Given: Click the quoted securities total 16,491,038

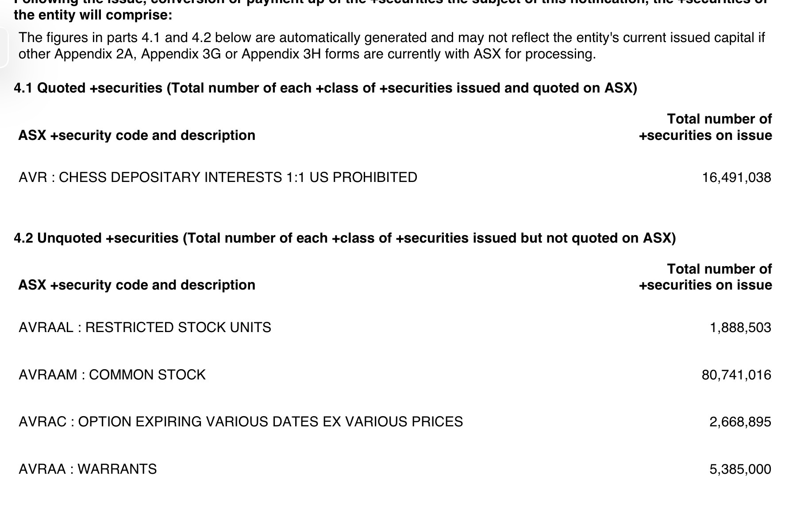Looking at the screenshot, I should [x=736, y=178].
